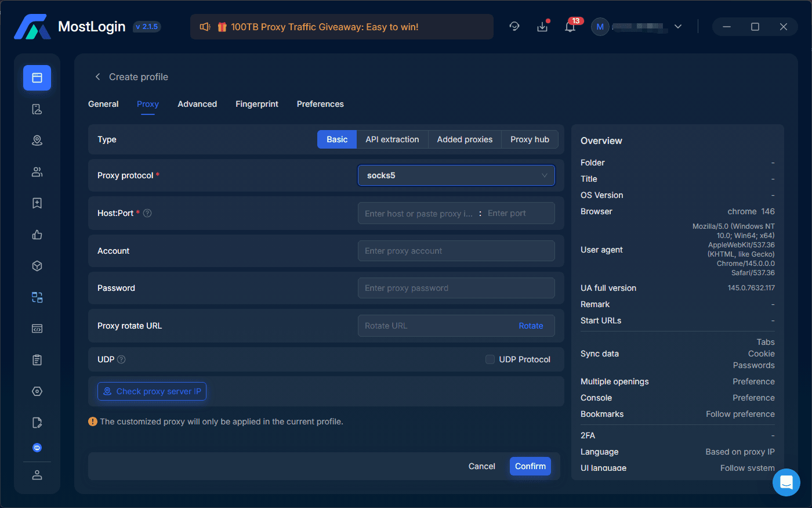The image size is (812, 508).
Task: Click the MostLogin logo
Action: click(32, 27)
